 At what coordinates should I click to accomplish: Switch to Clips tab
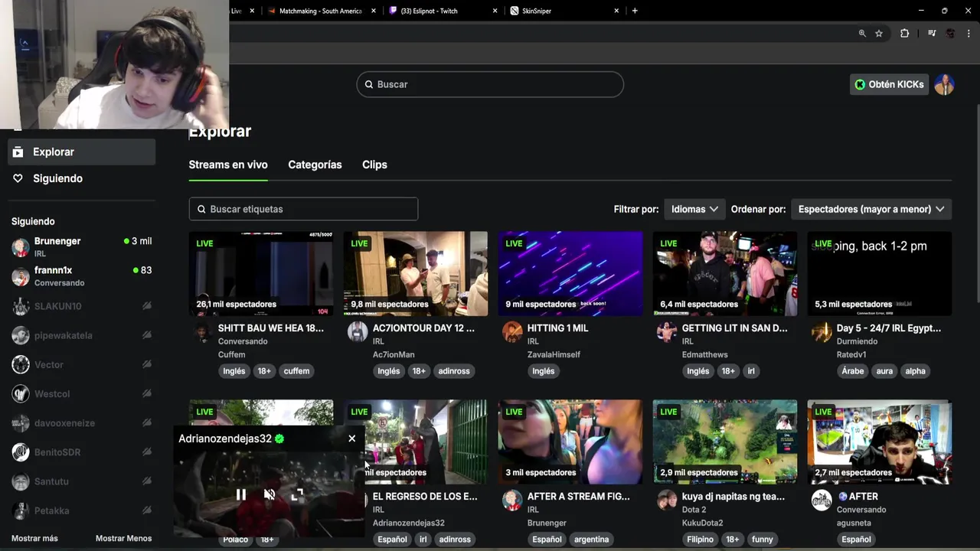(374, 165)
